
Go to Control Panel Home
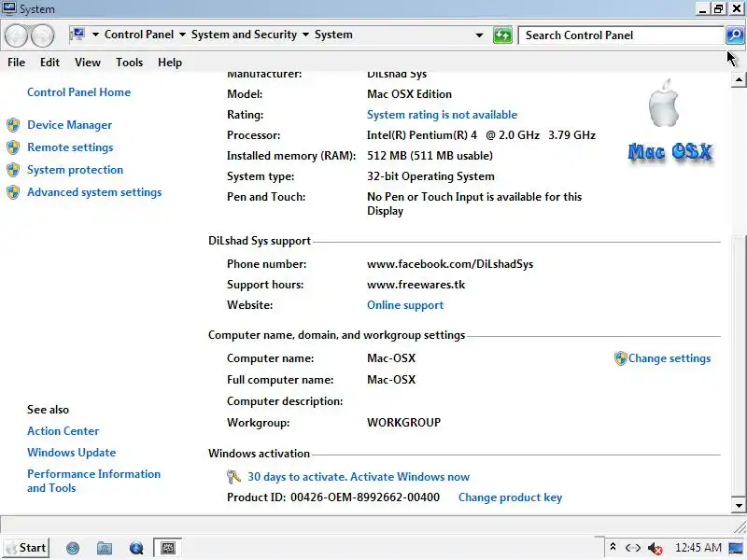click(x=78, y=92)
